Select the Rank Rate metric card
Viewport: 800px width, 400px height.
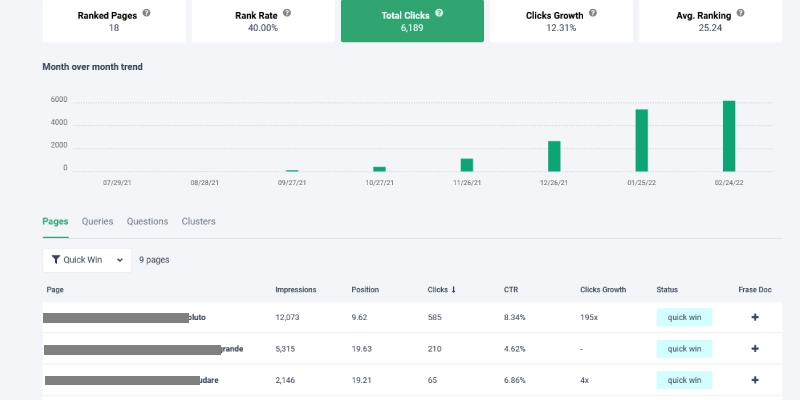pyautogui.click(x=263, y=21)
